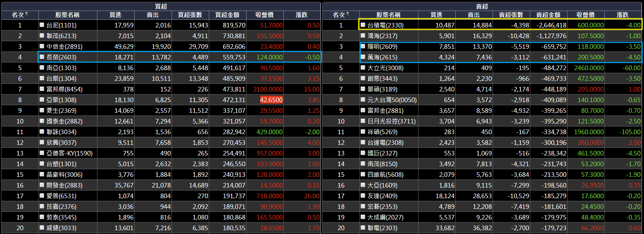Open stock 菱生(2369)
This screenshot has width=644, height=234.
point(61,111)
